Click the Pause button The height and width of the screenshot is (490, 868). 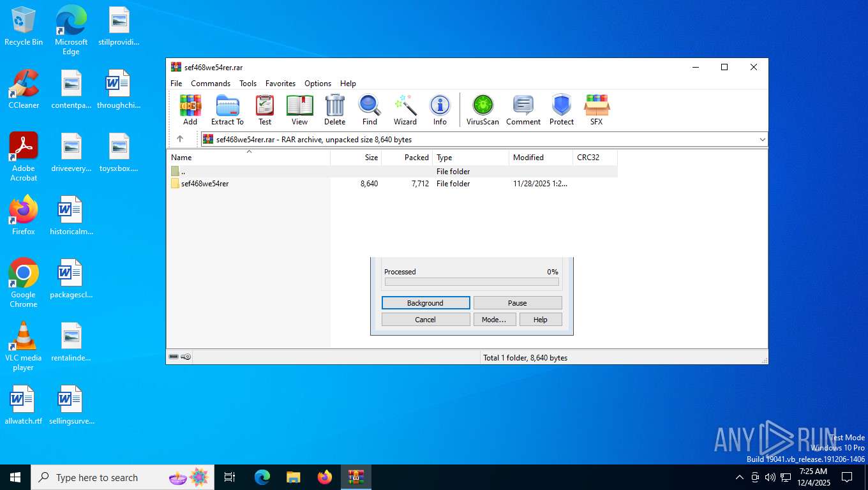[x=518, y=303]
